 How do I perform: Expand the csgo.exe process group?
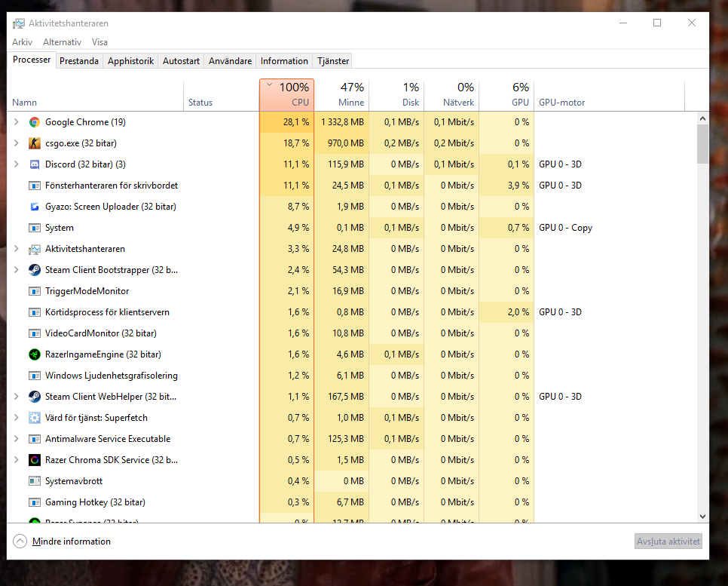(x=17, y=143)
